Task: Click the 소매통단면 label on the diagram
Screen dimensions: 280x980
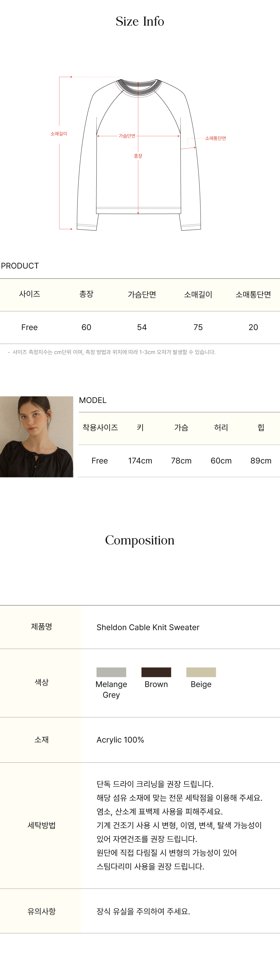Action: (215, 138)
